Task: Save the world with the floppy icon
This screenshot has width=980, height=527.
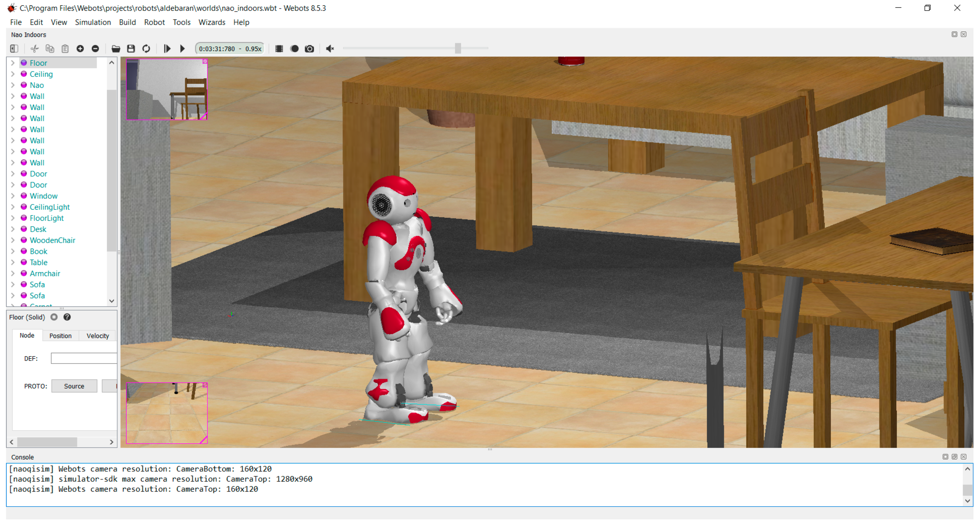Action: [x=131, y=49]
